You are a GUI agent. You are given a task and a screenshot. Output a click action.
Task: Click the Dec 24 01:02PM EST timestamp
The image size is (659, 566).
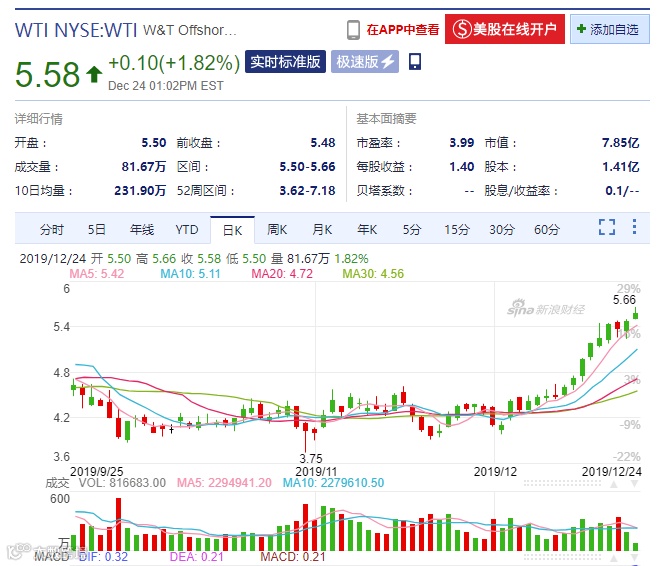[x=166, y=86]
